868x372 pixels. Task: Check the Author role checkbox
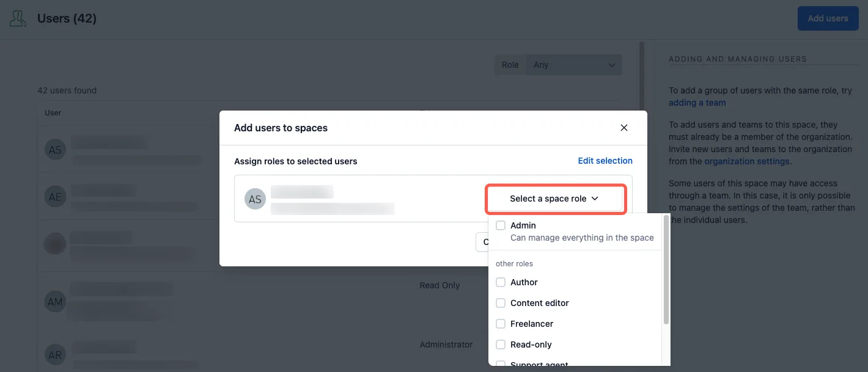501,282
